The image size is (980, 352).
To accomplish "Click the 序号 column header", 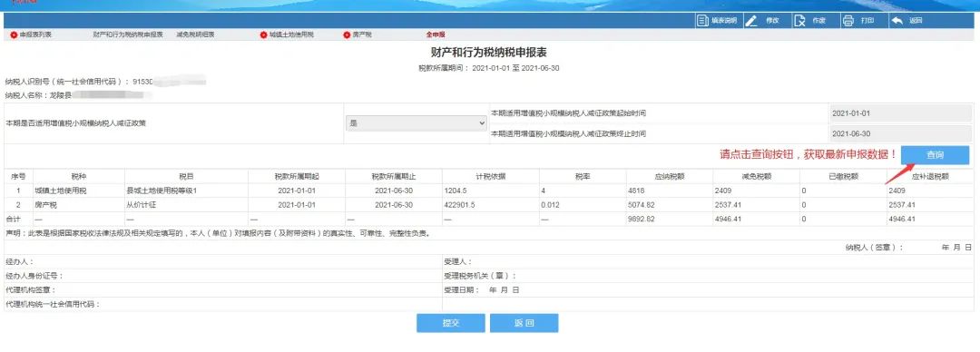I will click(19, 177).
